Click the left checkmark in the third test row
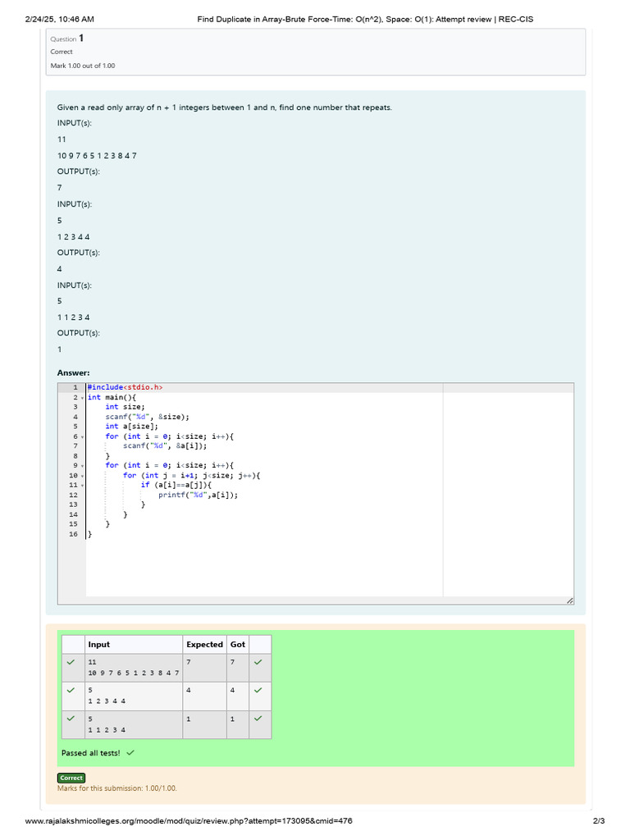This screenshot has height=840, width=630. click(71, 719)
